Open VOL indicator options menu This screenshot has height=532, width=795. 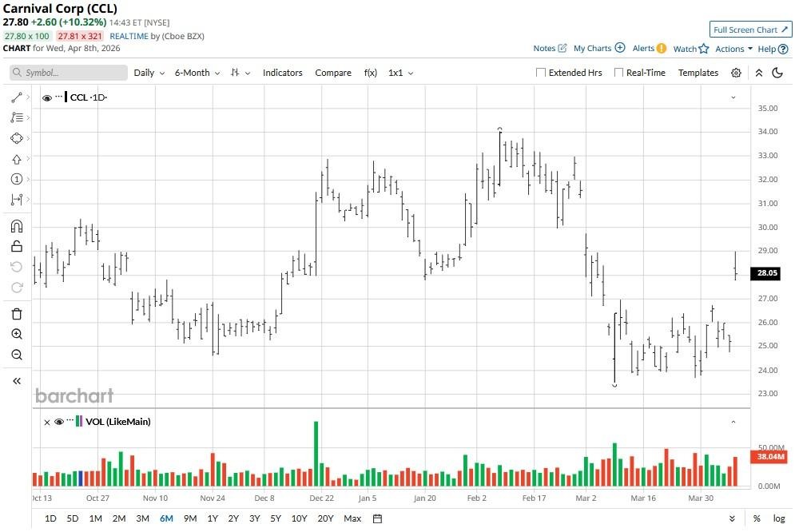70,420
